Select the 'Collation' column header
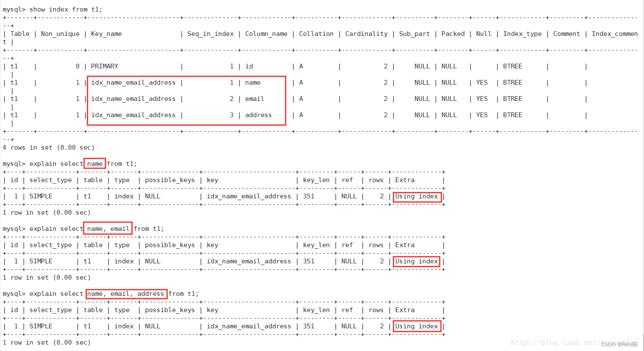Viewport: 644px width, 351px height. pyautogui.click(x=316, y=34)
